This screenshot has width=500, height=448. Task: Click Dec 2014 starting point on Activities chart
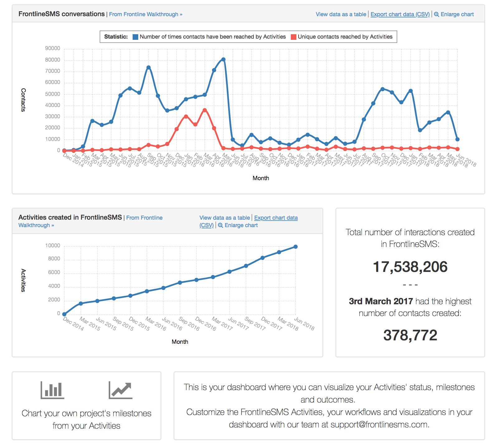[x=64, y=314]
